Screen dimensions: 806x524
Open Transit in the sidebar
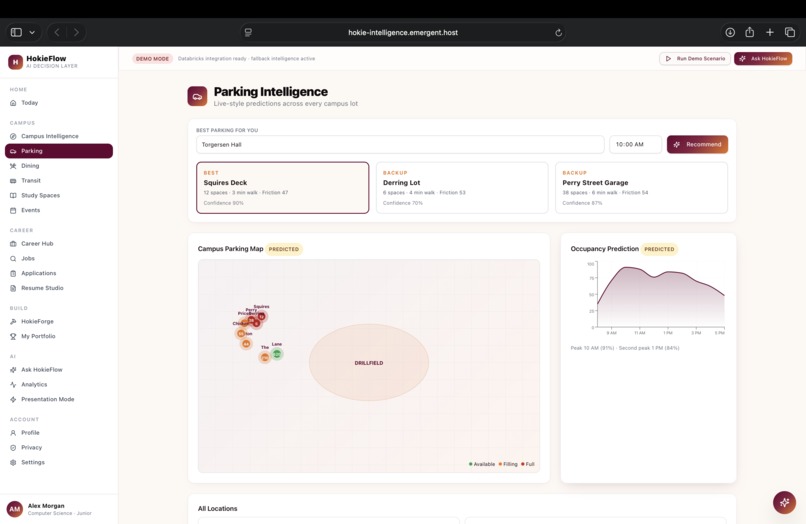(x=59, y=180)
